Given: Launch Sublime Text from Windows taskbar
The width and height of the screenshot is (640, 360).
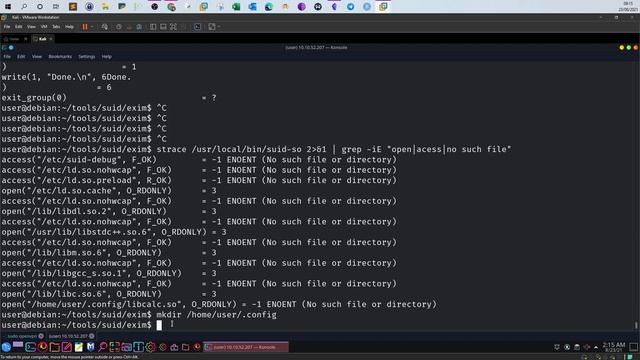Looking at the screenshot, I should pos(73,7).
